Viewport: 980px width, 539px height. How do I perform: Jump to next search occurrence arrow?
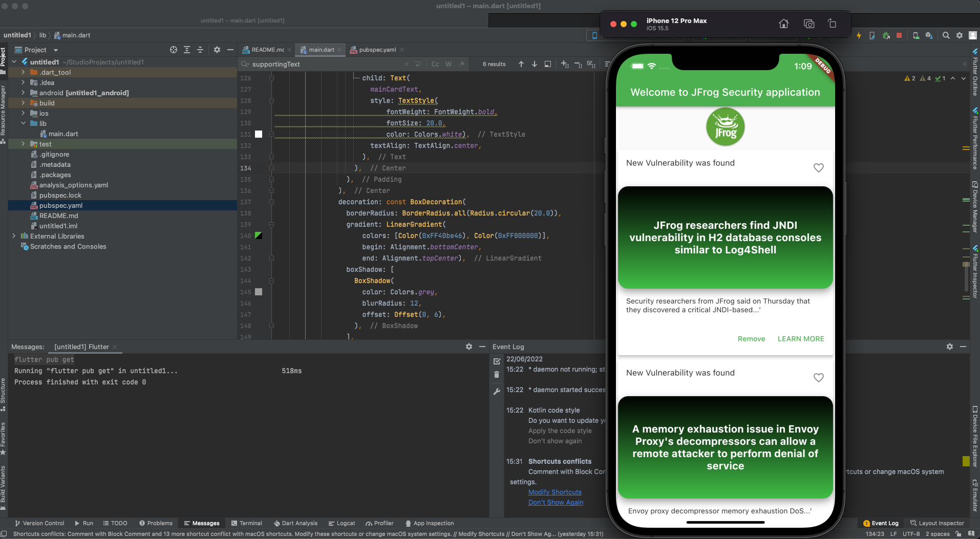tap(534, 64)
